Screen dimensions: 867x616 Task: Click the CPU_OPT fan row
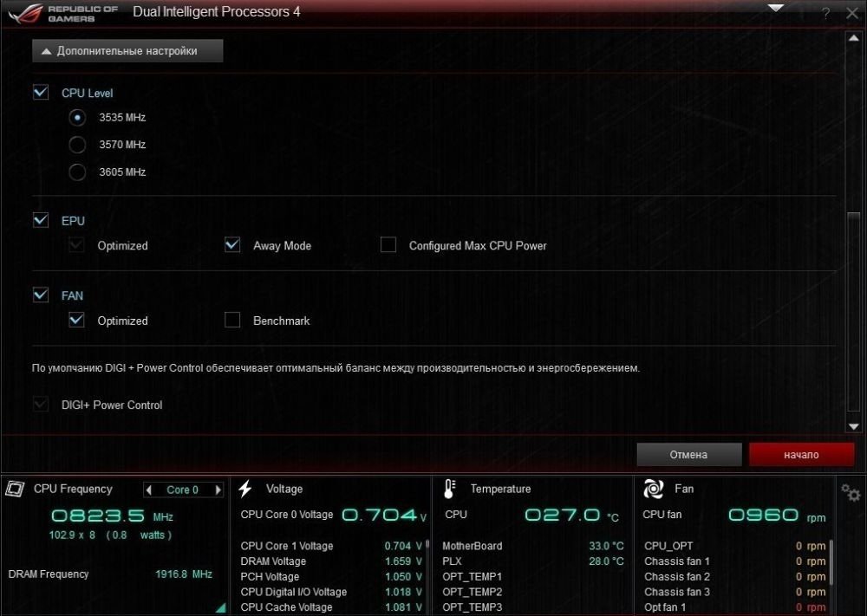tap(735, 546)
